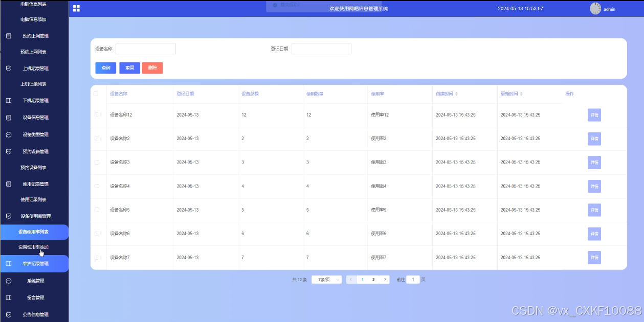The height and width of the screenshot is (322, 644).
Task: Sort by 创建时间 using its sort arrows
Action: (456, 94)
